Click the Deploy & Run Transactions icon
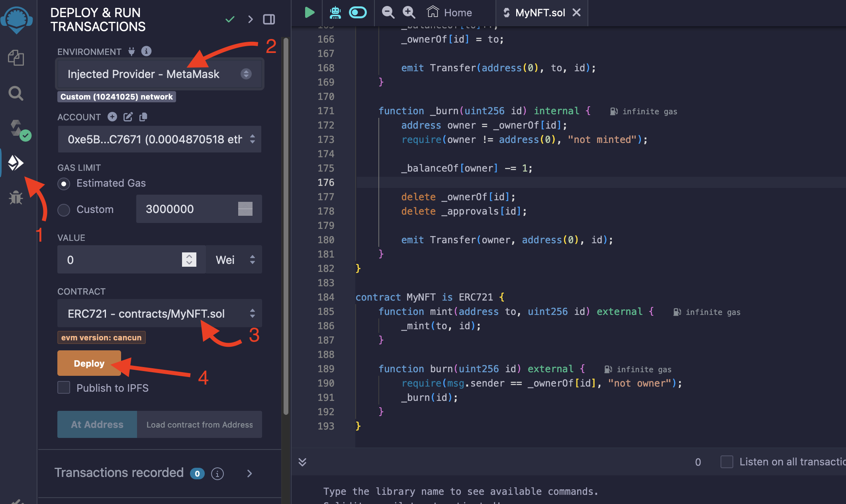The image size is (846, 504). (16, 162)
